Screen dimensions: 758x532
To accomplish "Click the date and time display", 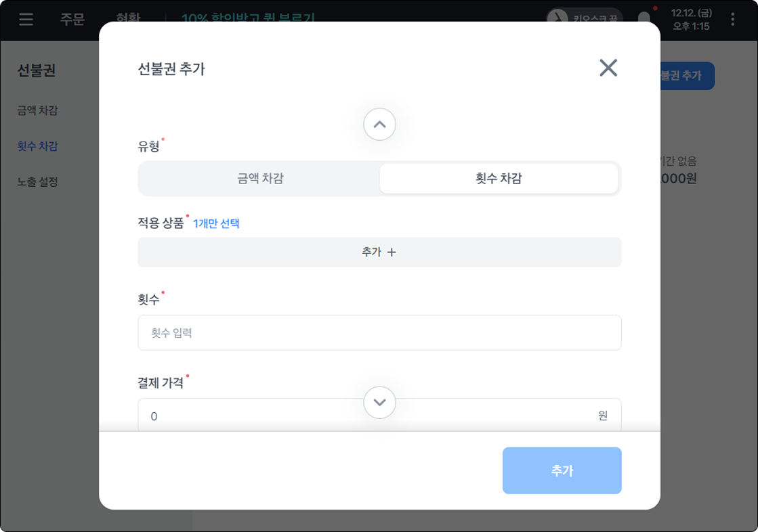I will coord(691,19).
